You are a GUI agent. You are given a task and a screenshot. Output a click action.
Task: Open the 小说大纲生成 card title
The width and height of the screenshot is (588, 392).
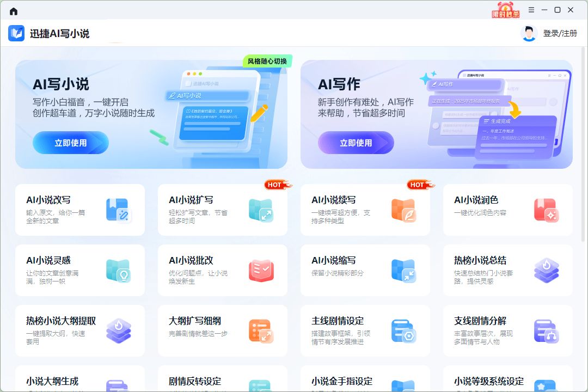(52, 381)
